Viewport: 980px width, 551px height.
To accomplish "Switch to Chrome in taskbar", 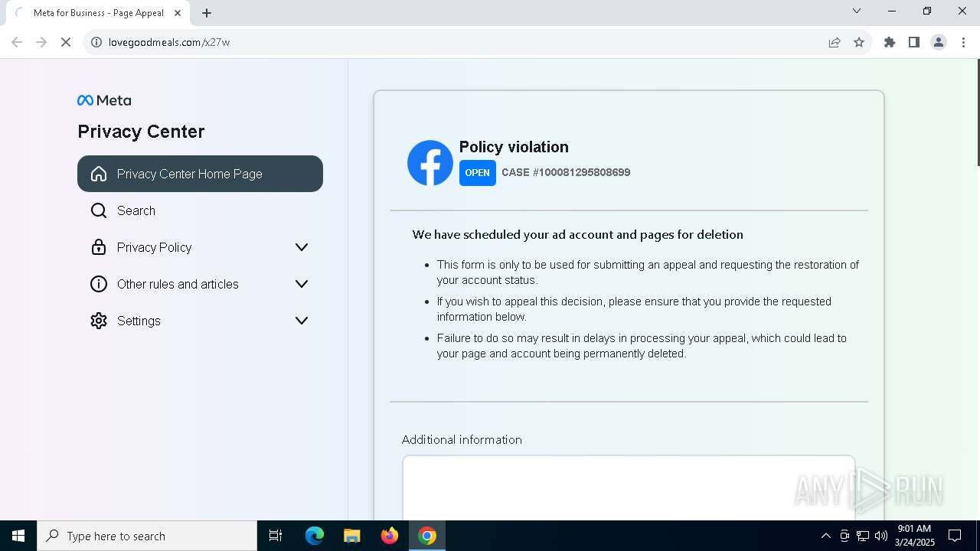I will [x=427, y=536].
